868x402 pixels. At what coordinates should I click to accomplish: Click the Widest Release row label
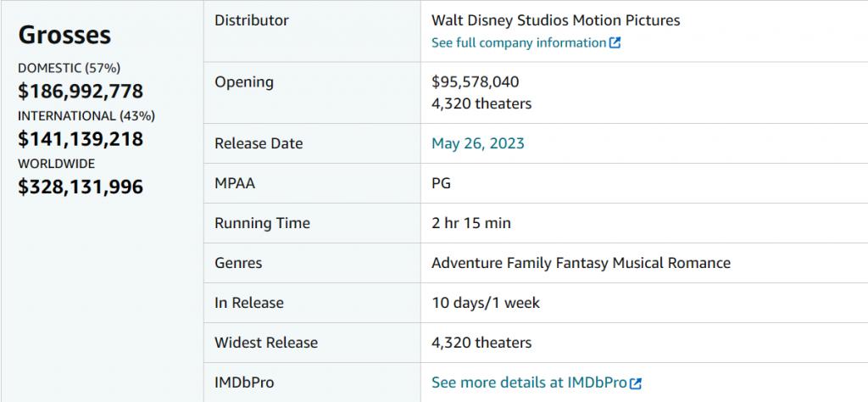266,343
